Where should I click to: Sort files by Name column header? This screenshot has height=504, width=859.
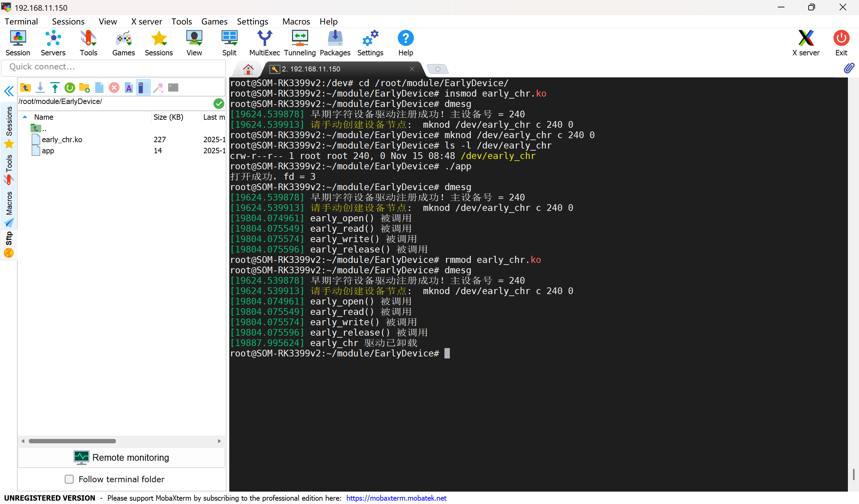point(44,117)
